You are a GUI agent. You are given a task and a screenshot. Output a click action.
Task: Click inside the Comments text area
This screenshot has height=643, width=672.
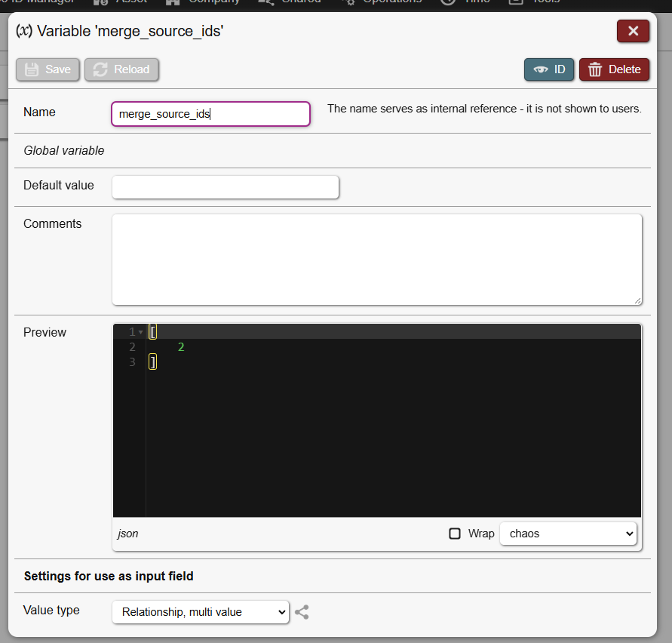pyautogui.click(x=376, y=259)
